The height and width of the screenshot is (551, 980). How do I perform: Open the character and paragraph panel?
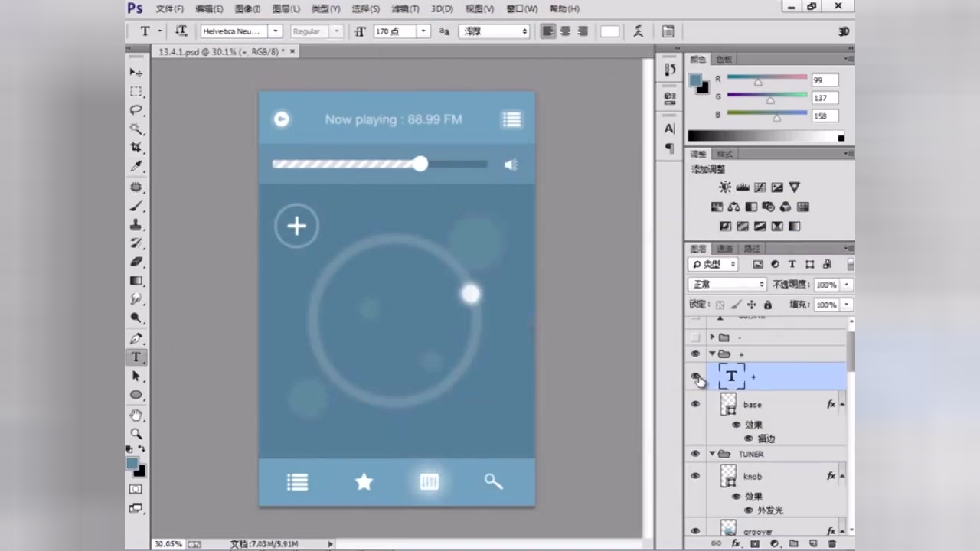point(668,31)
